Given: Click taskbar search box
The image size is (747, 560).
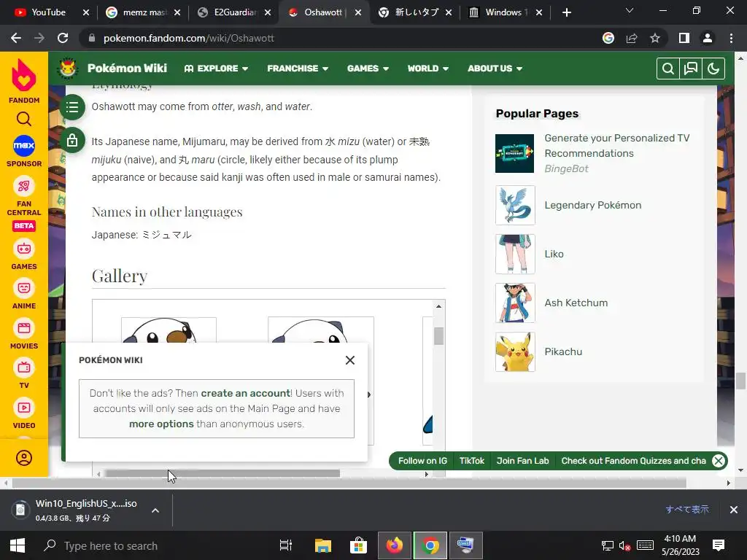Looking at the screenshot, I should pyautogui.click(x=152, y=545).
